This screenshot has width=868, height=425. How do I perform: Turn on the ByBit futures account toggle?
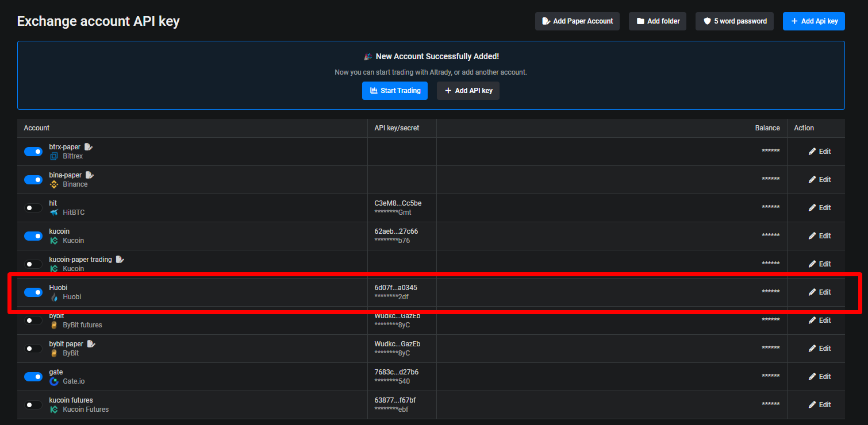pos(33,320)
